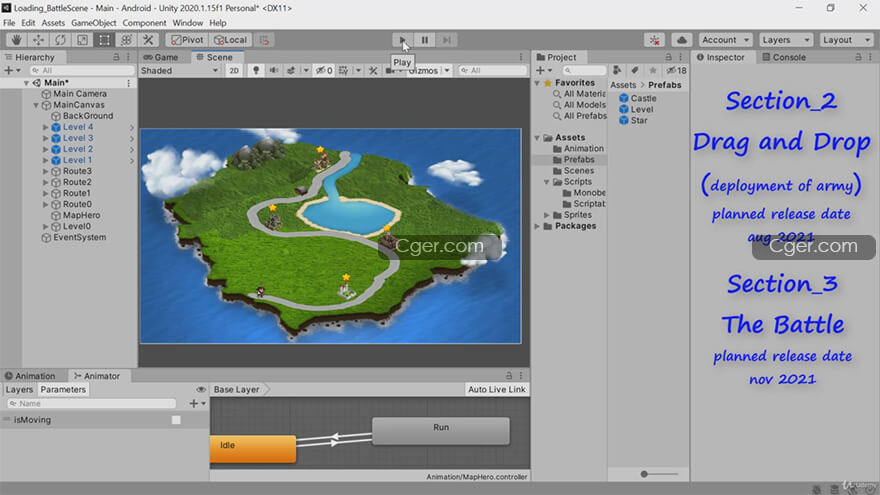This screenshot has width=880, height=495.
Task: Open the Window menu
Action: coord(187,23)
